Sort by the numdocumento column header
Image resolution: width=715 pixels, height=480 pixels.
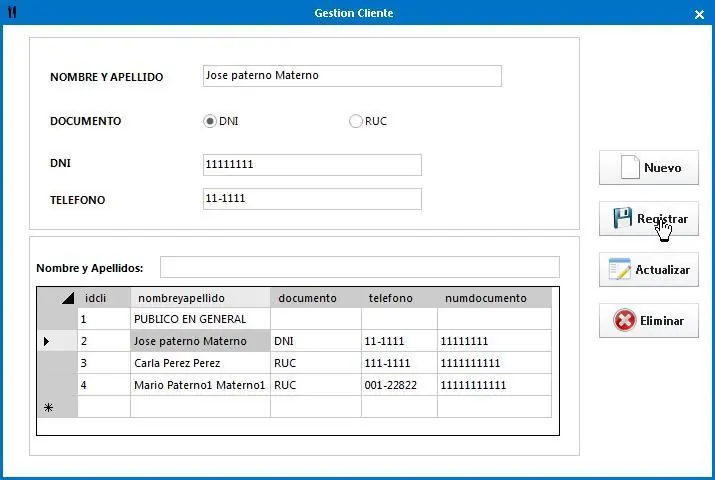[x=494, y=298]
